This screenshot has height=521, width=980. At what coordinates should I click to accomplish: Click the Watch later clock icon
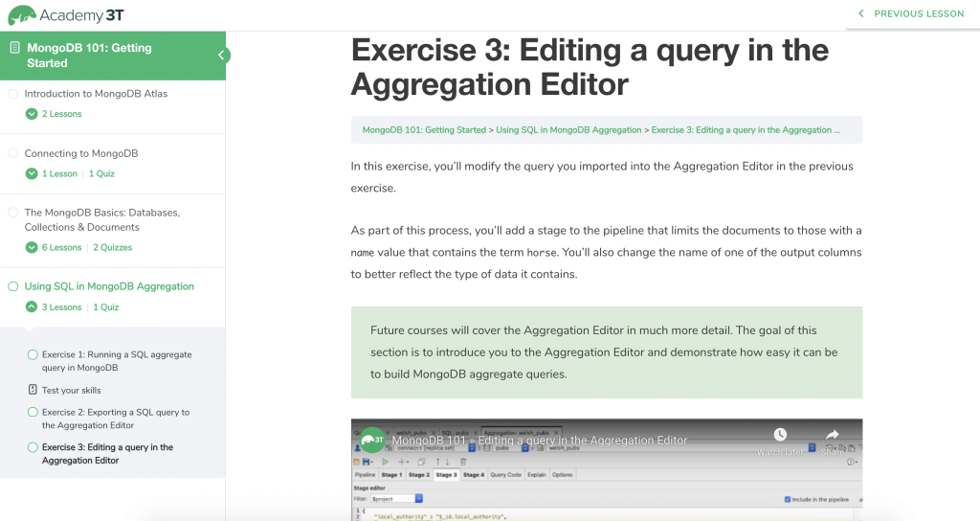tap(780, 434)
